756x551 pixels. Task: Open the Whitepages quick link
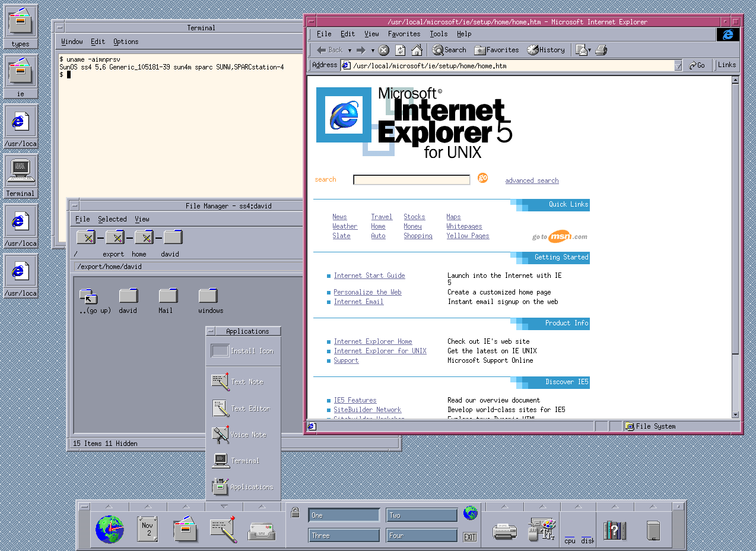[464, 226]
